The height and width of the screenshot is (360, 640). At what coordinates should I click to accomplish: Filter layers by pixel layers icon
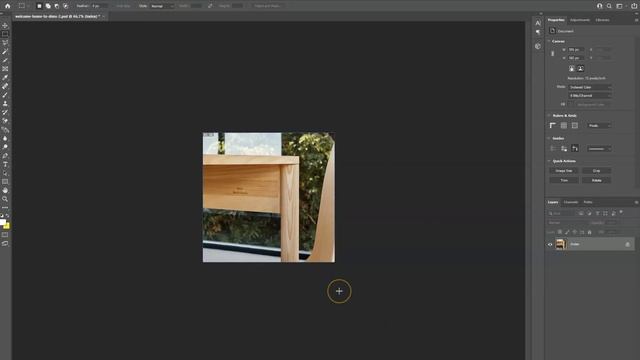581,213
